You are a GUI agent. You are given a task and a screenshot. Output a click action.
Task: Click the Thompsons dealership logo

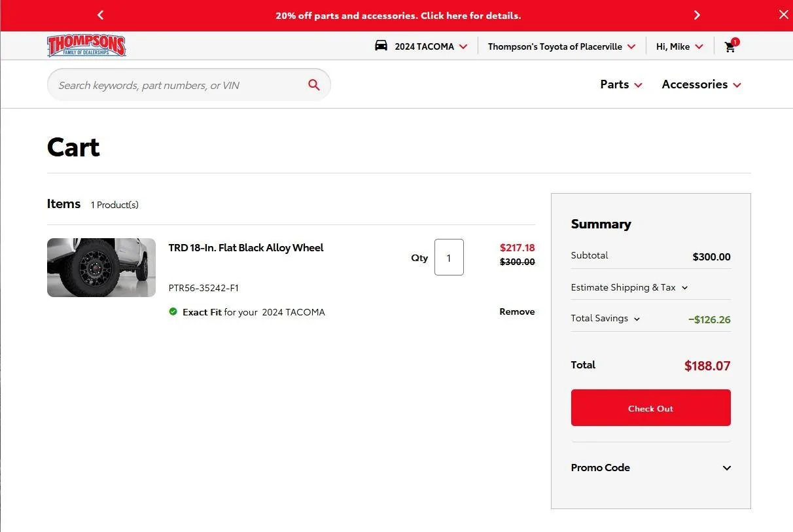[x=86, y=46]
